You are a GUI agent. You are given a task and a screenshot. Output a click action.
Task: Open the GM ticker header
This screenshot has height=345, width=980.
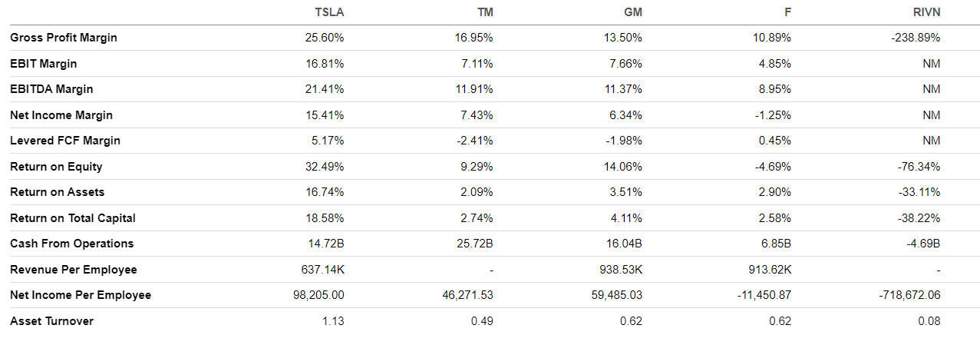pos(633,12)
